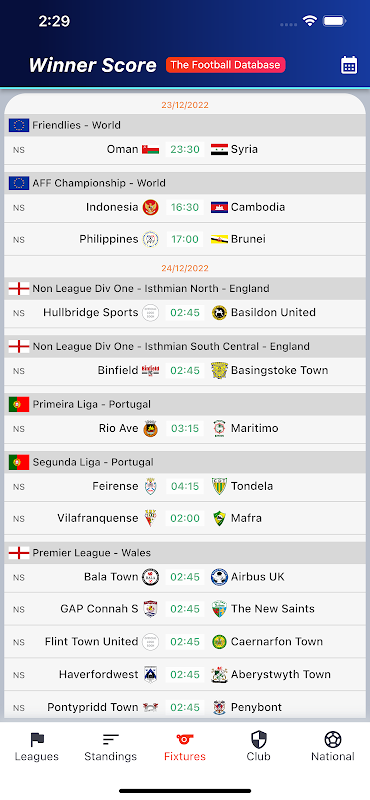
Task: Open the calendar date picker icon
Action: [349, 65]
